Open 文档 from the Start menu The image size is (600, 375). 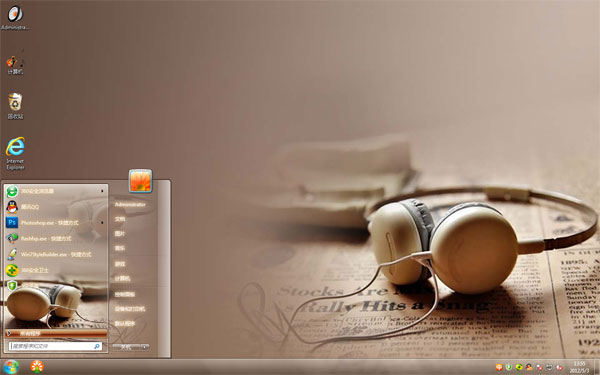pos(120,219)
